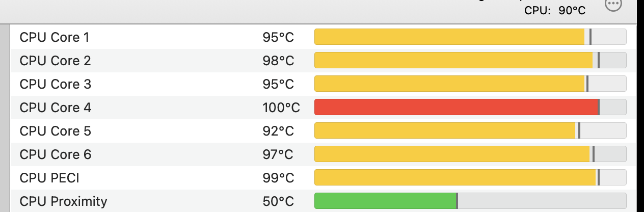Image resolution: width=644 pixels, height=212 pixels.
Task: Click the CPU: 90°C header reading
Action: pos(555,10)
